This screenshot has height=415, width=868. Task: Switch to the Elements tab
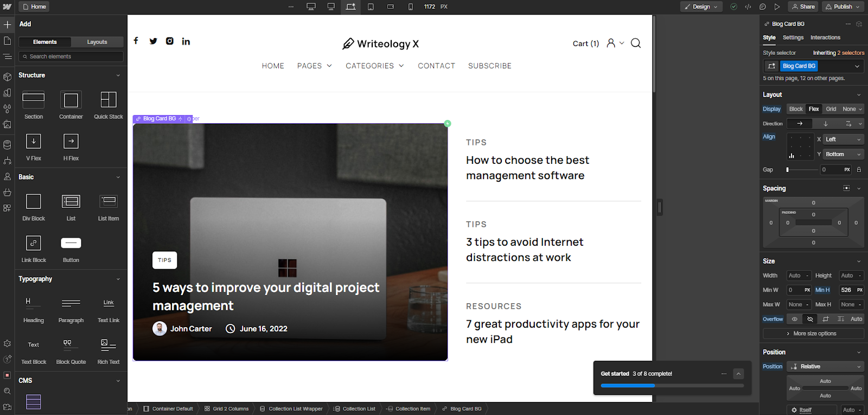click(44, 42)
